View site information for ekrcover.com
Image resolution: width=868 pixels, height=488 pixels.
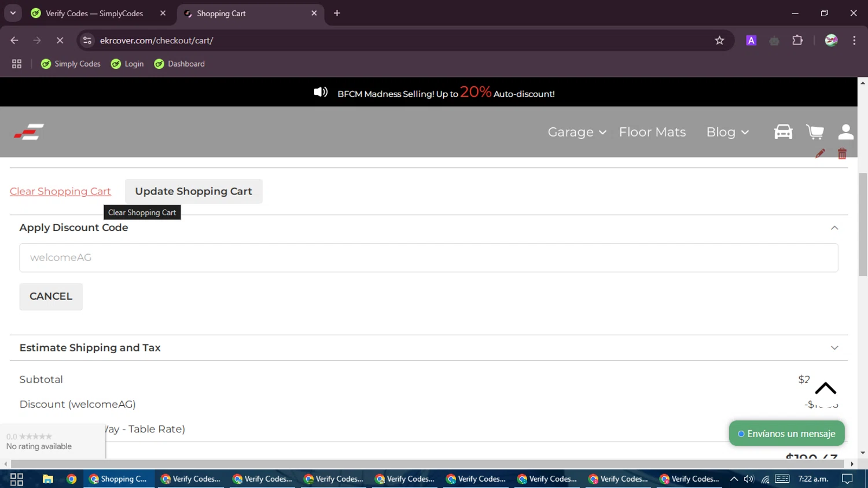click(x=87, y=41)
